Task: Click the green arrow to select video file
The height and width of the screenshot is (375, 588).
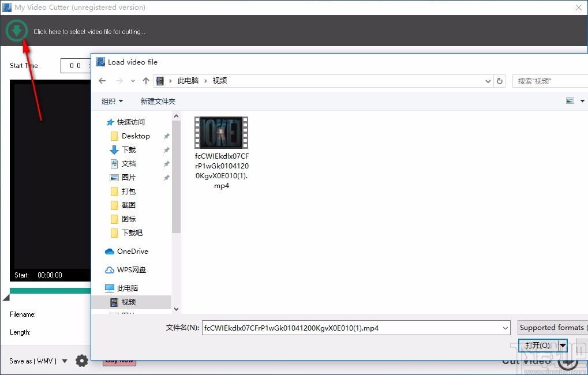Action: 17,31
